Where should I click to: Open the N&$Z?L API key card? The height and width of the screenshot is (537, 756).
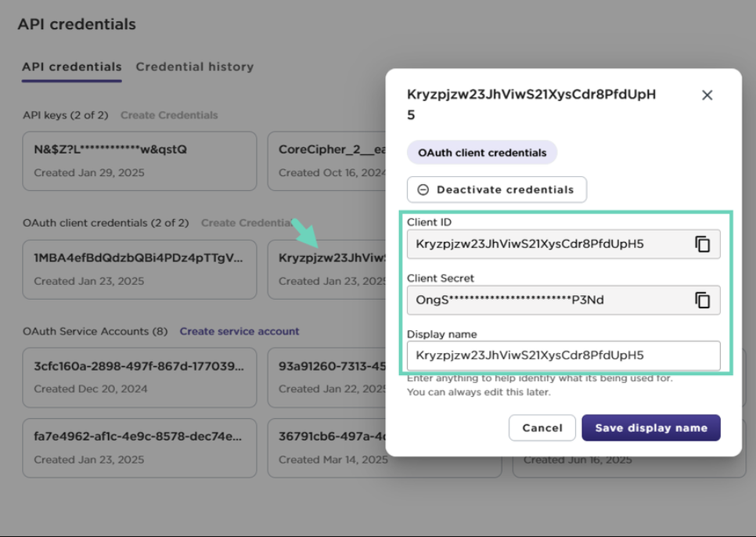[139, 160]
